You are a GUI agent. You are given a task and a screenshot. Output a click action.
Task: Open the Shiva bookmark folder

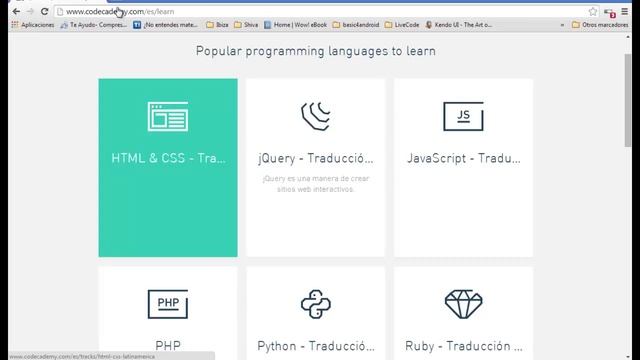click(246, 25)
